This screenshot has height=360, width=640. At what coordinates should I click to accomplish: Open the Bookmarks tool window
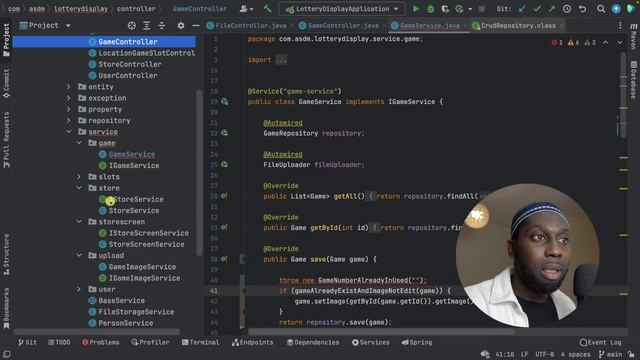(6, 308)
